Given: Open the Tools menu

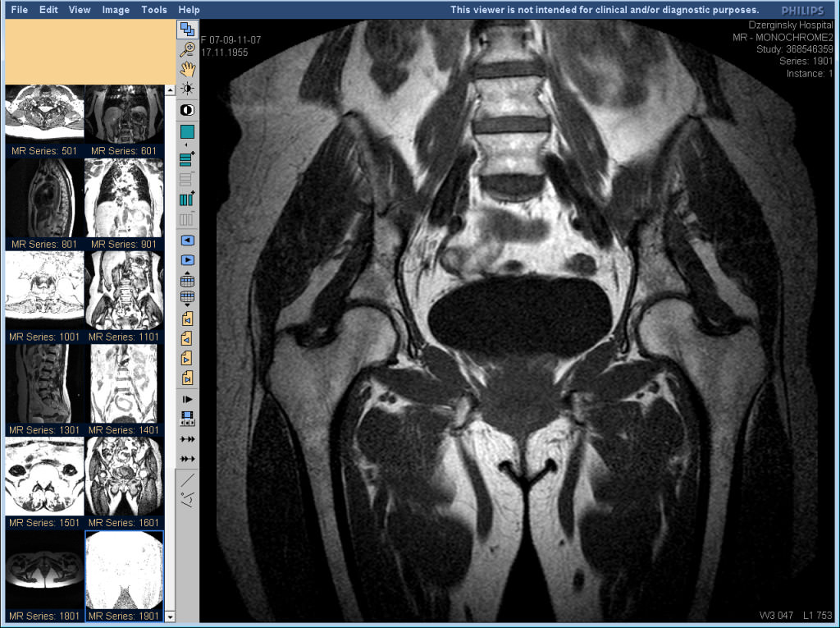Looking at the screenshot, I should click(153, 10).
